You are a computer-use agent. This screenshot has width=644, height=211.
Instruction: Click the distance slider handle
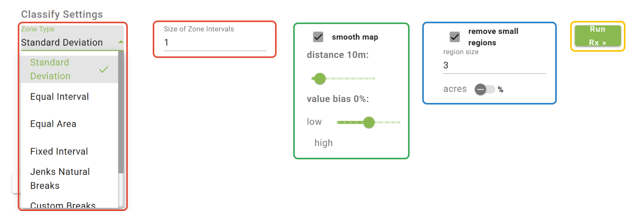[x=320, y=78]
